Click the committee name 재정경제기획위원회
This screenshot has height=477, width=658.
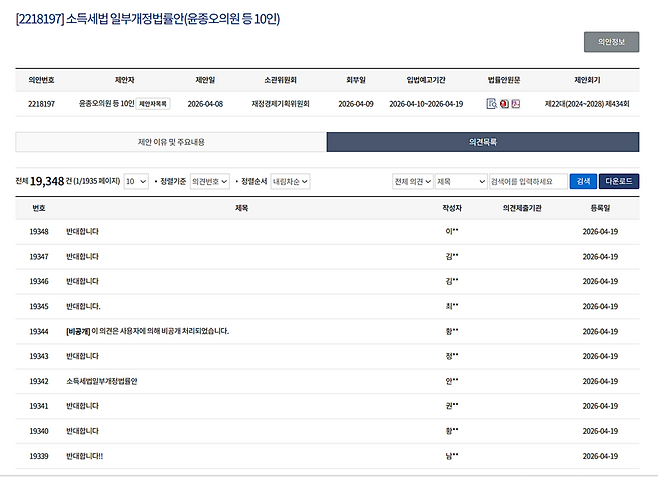click(x=280, y=104)
